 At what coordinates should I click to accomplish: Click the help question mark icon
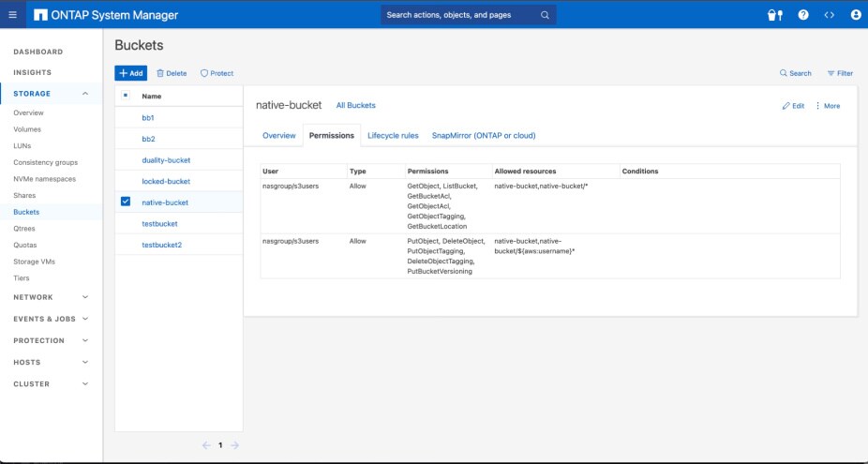[x=803, y=15]
